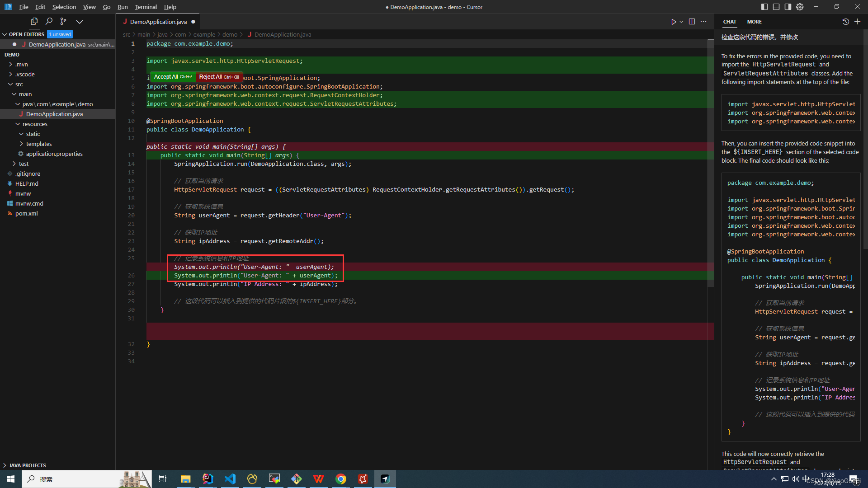The width and height of the screenshot is (868, 488).
Task: Click the Split Editor icon
Action: coord(692,22)
